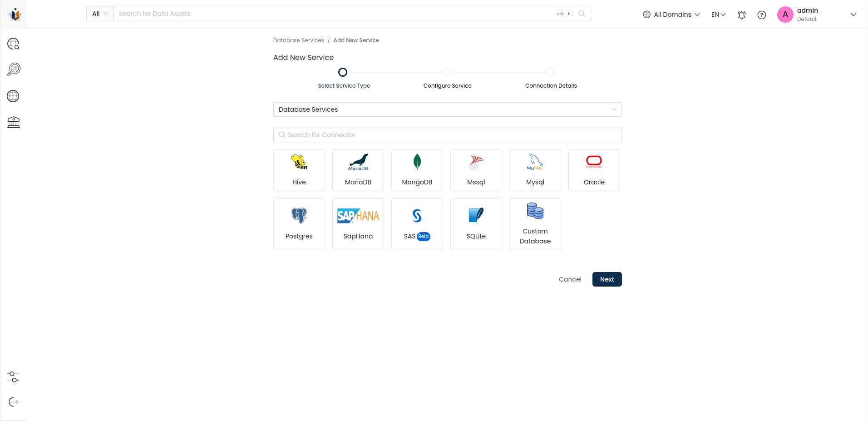Viewport: 868px width, 421px height.
Task: Focus the Search for Data Assets field
Action: 336,14
